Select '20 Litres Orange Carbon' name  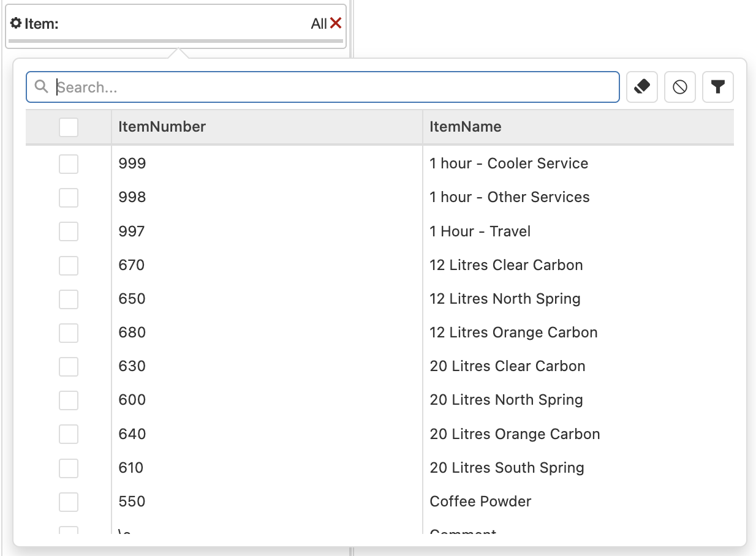click(515, 434)
